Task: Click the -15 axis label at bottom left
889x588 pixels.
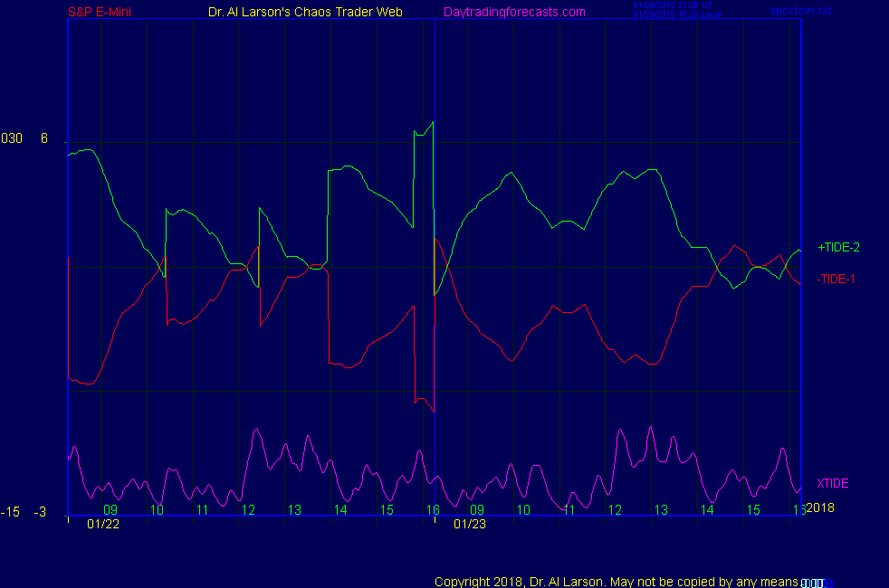Action: pos(10,513)
